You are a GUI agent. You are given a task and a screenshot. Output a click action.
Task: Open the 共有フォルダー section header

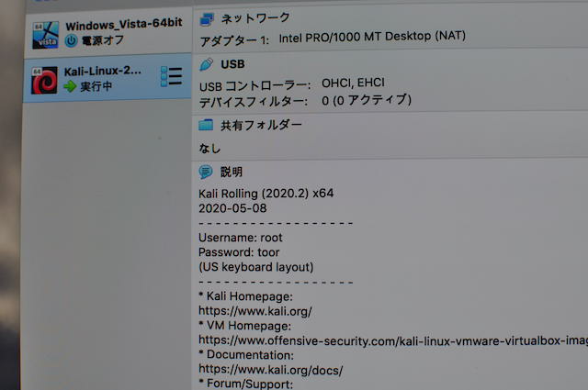tap(261, 125)
